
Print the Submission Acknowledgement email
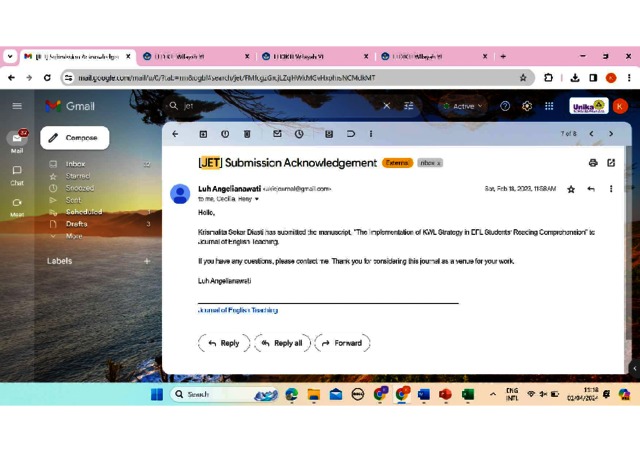click(593, 162)
